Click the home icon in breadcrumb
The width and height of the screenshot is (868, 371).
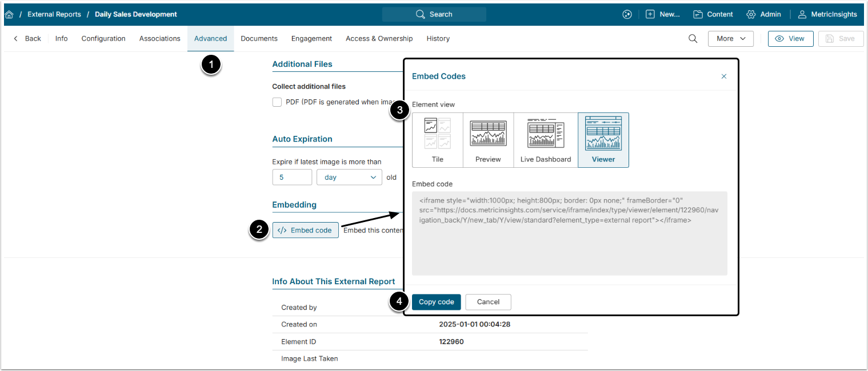tap(9, 14)
